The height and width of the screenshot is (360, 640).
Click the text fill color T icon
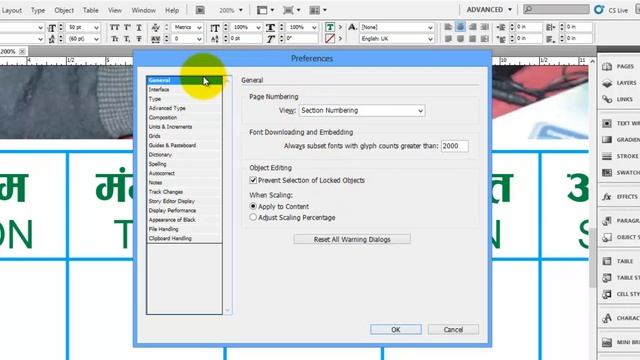tap(330, 27)
